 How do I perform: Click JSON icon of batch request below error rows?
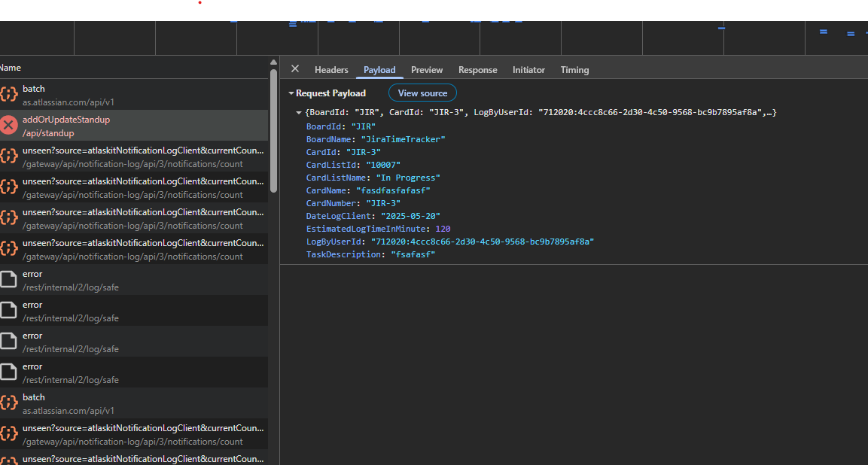(8, 403)
